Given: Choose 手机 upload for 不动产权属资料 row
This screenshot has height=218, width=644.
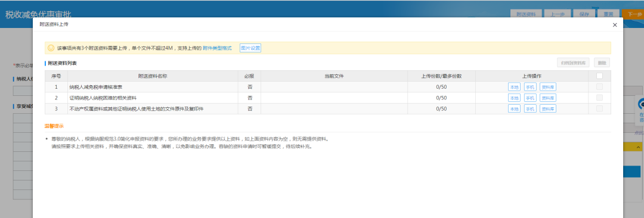Looking at the screenshot, I should [x=530, y=109].
